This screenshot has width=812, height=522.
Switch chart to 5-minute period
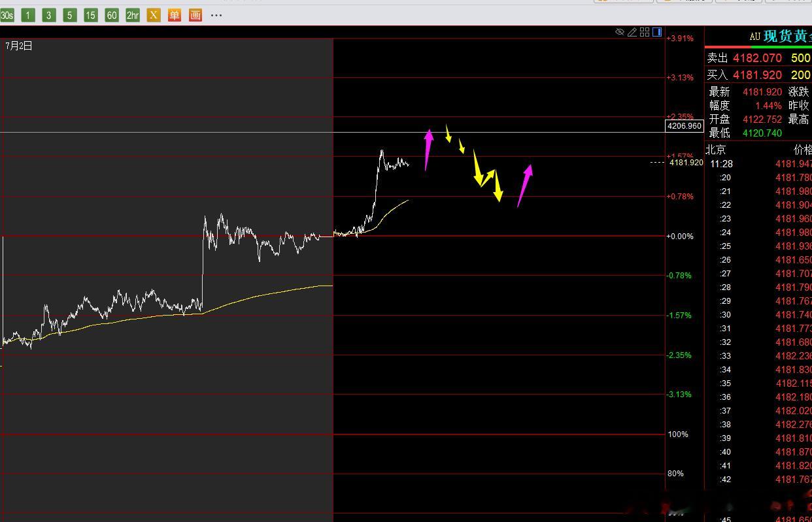click(x=70, y=15)
